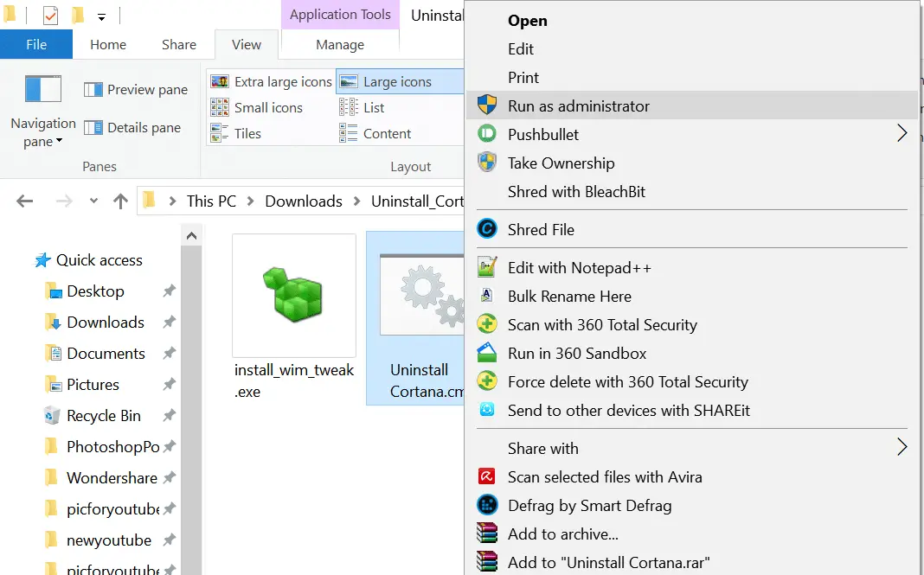Expand the Pushbullet submenu arrow
Image resolution: width=924 pixels, height=575 pixels.
[902, 134]
